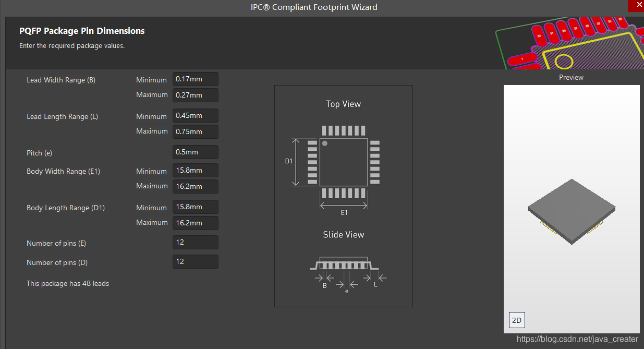Click the footprint banner image in header
The height and width of the screenshot is (349, 644).
[569, 43]
